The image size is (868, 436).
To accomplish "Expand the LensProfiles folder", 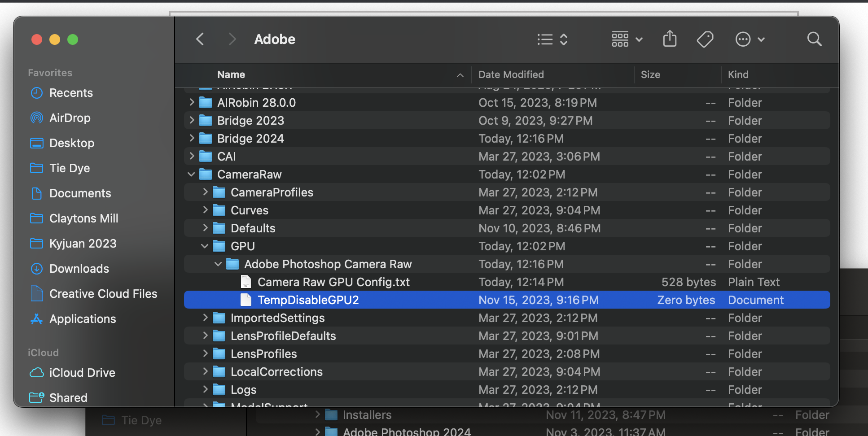I will coord(205,353).
